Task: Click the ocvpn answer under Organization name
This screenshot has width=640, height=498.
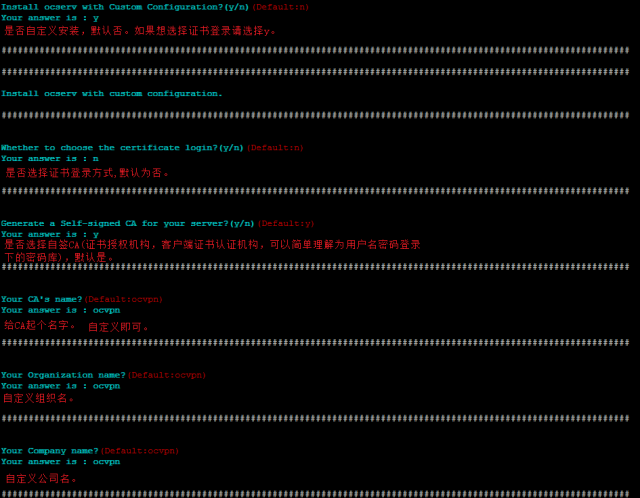Action: 107,386
